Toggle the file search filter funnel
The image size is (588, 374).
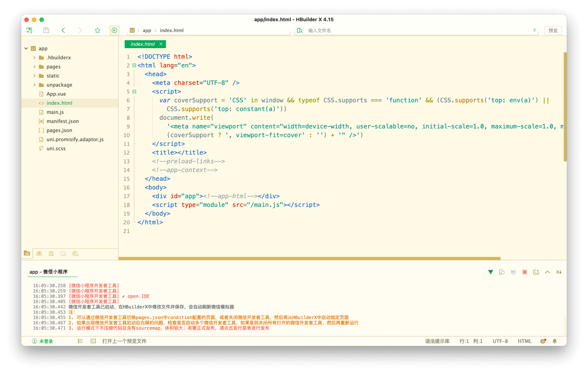tap(534, 30)
